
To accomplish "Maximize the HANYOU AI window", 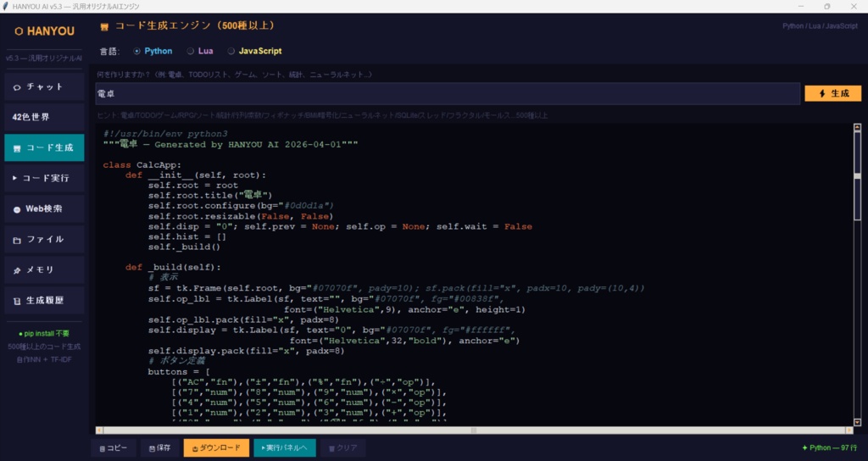I will click(827, 7).
